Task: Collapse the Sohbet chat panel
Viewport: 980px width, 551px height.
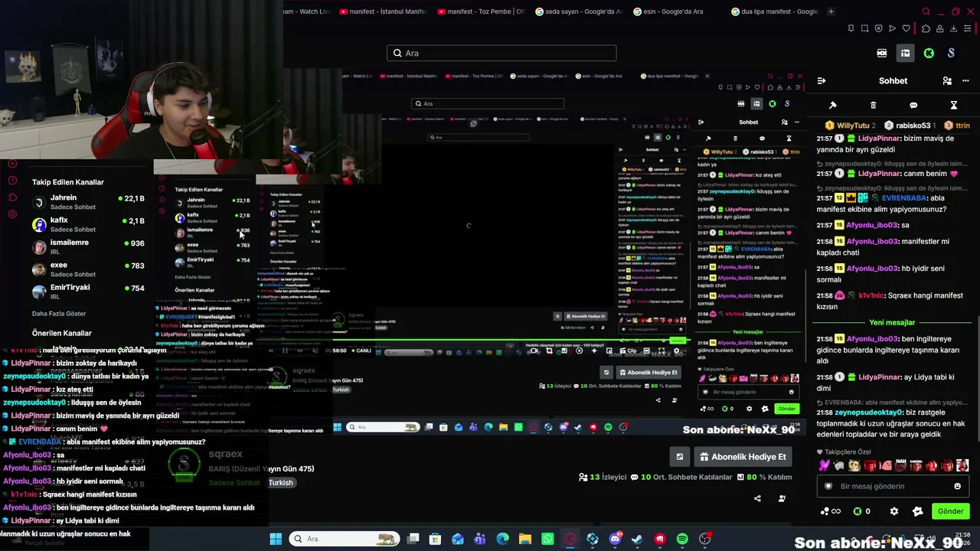Action: point(822,80)
